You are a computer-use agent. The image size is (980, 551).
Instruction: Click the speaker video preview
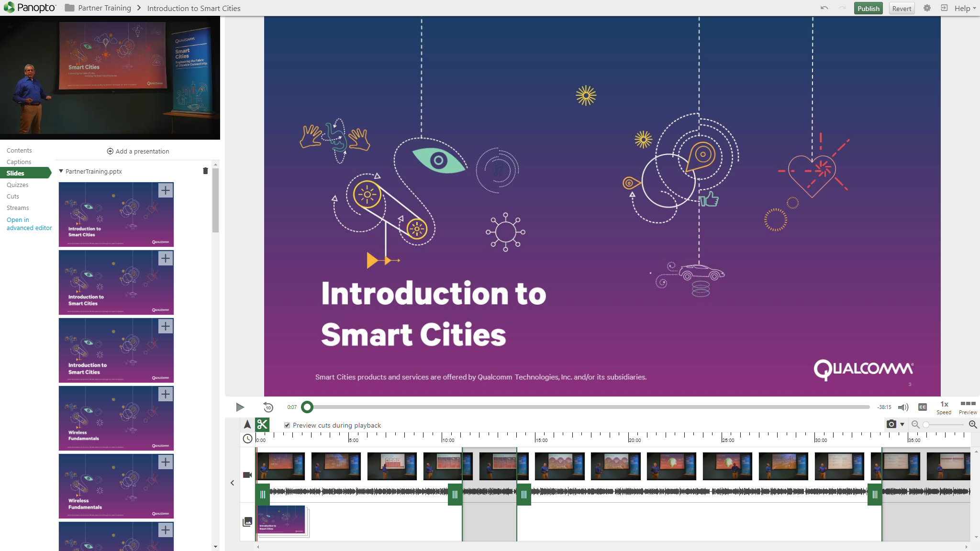pyautogui.click(x=110, y=78)
